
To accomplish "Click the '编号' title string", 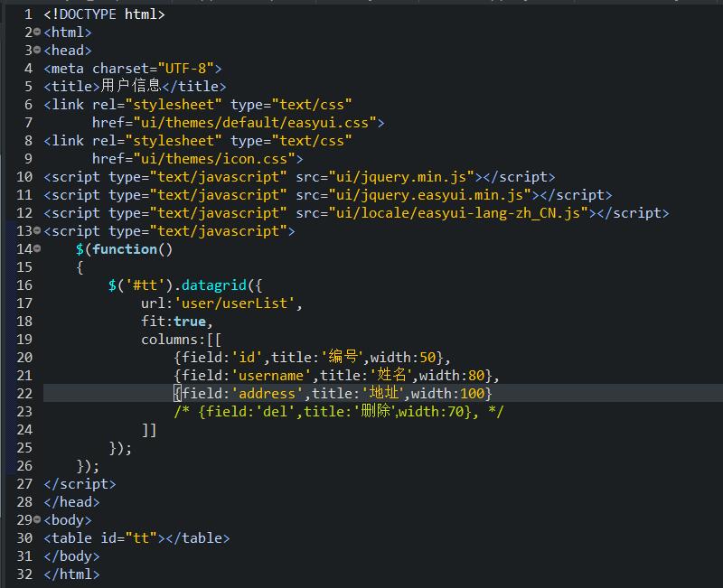I will pyautogui.click(x=343, y=357).
